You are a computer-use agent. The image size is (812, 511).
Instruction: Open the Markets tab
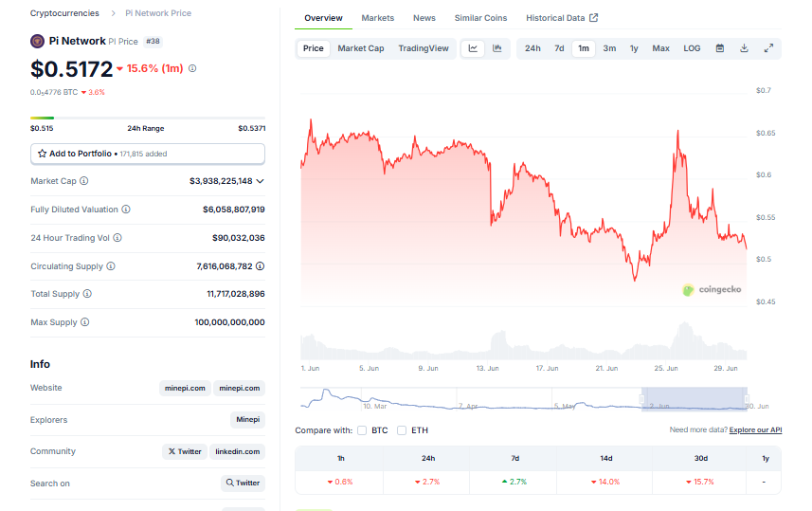pos(377,18)
